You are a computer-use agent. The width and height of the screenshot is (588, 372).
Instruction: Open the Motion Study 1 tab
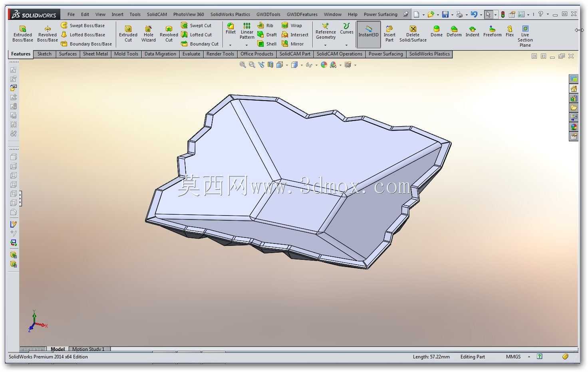(88, 349)
